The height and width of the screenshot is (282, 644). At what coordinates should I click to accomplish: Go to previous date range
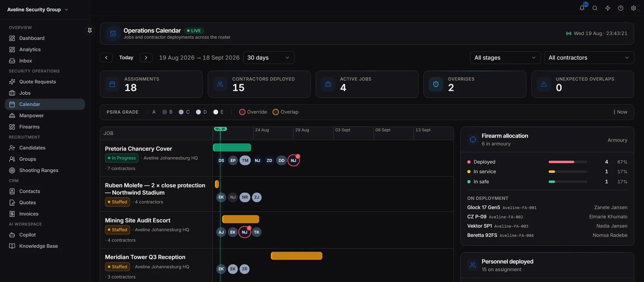click(106, 58)
